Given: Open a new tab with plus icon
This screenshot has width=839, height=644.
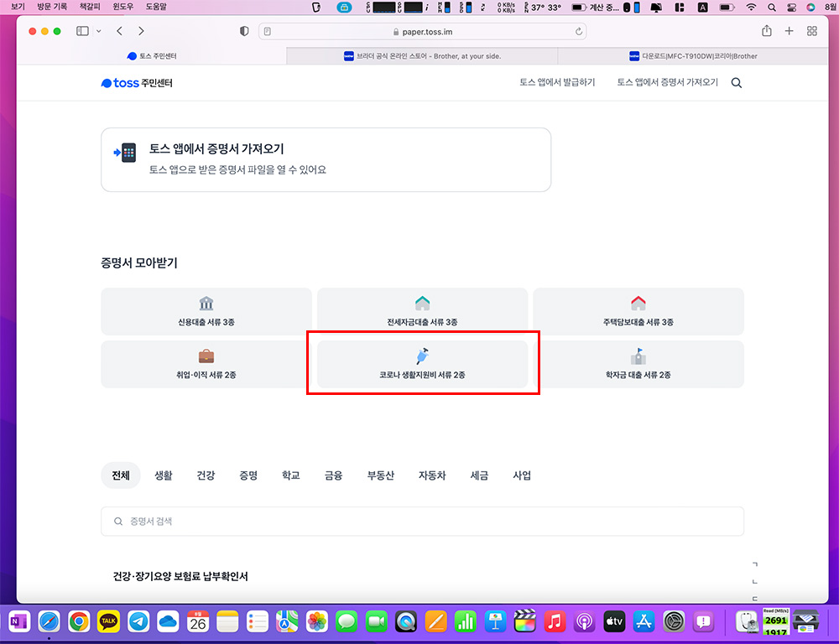Looking at the screenshot, I should pyautogui.click(x=789, y=31).
